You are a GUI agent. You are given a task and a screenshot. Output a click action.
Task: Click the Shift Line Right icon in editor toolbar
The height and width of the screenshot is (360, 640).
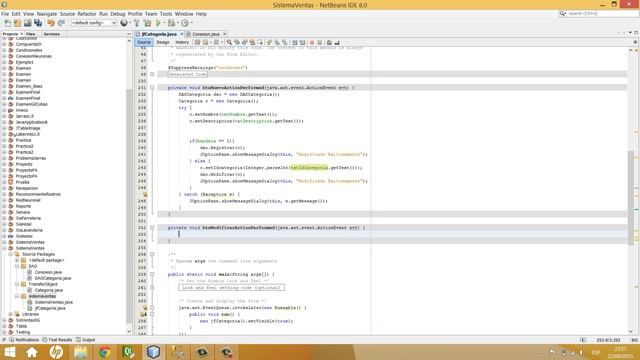302,42
